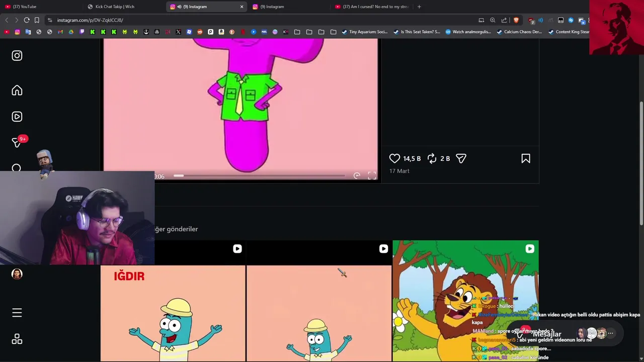The height and width of the screenshot is (362, 644).
Task: Open the lion cartoon video thumbnail
Action: (x=465, y=302)
